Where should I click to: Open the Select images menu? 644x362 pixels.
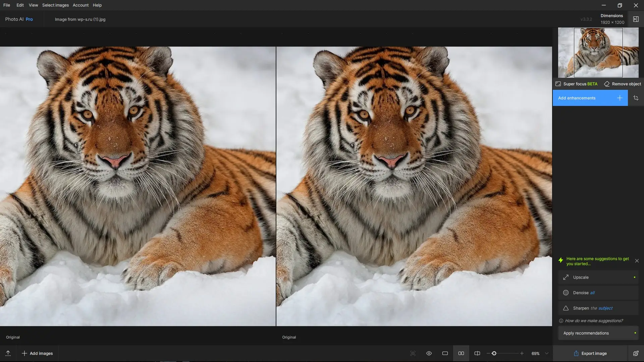[x=55, y=5]
